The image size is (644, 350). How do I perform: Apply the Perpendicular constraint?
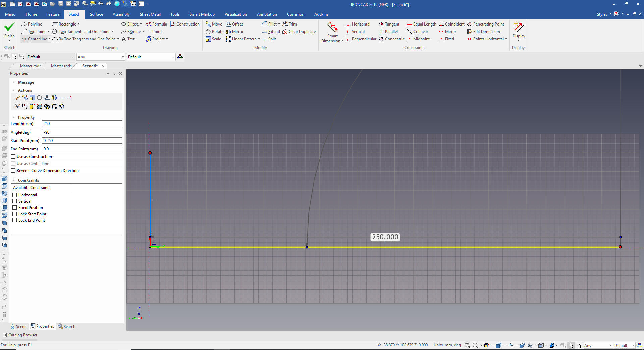[x=361, y=39]
